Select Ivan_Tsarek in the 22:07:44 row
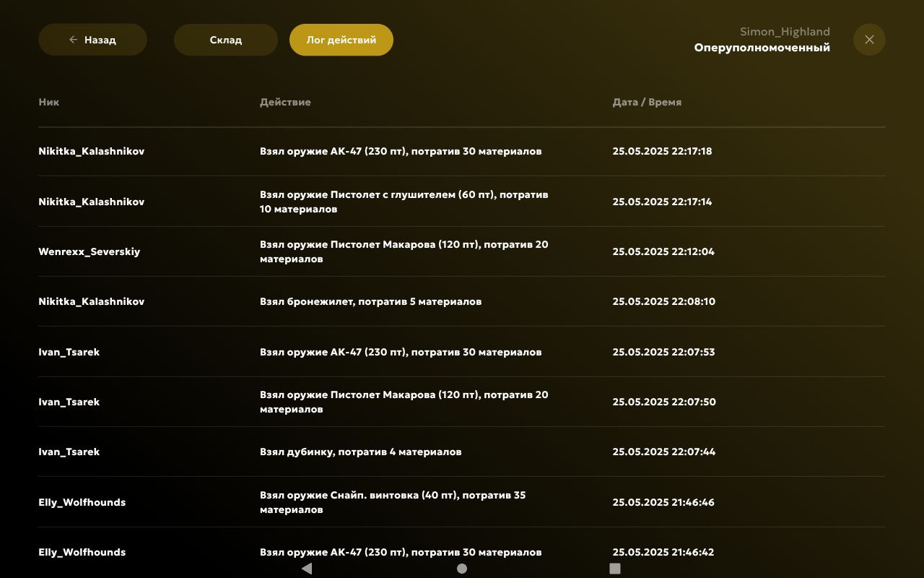Viewport: 924px width, 578px height. (x=69, y=452)
